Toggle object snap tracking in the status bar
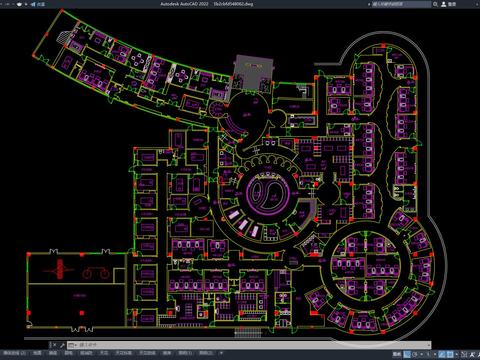The image size is (480, 360). [x=442, y=354]
